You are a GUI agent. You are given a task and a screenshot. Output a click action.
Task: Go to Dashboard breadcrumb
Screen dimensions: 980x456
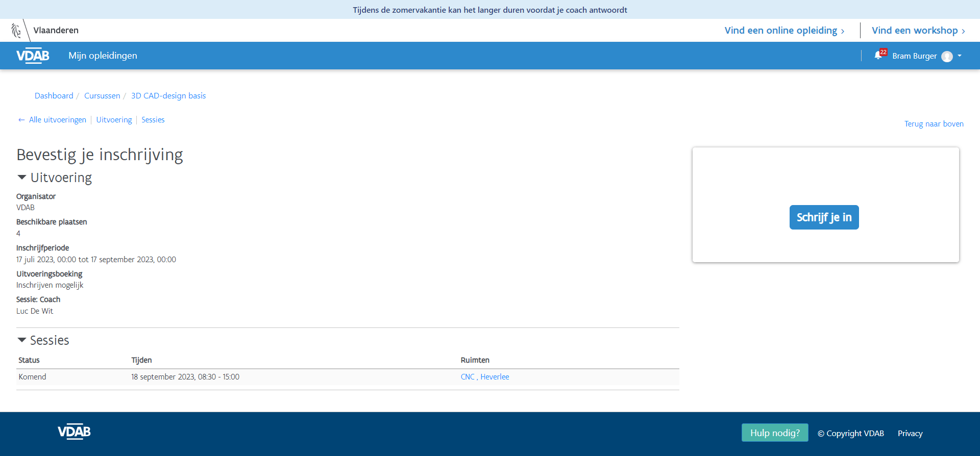coord(54,96)
